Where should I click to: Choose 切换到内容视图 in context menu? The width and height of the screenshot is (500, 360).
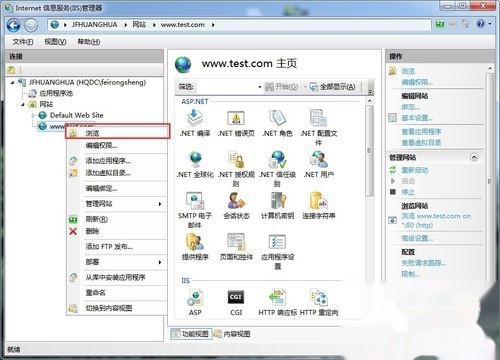117,308
